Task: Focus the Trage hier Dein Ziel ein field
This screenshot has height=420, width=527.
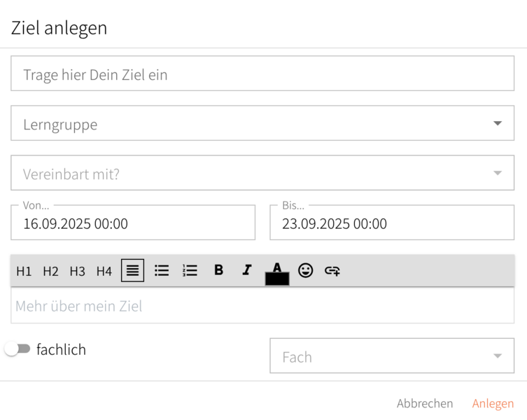Action: point(262,74)
